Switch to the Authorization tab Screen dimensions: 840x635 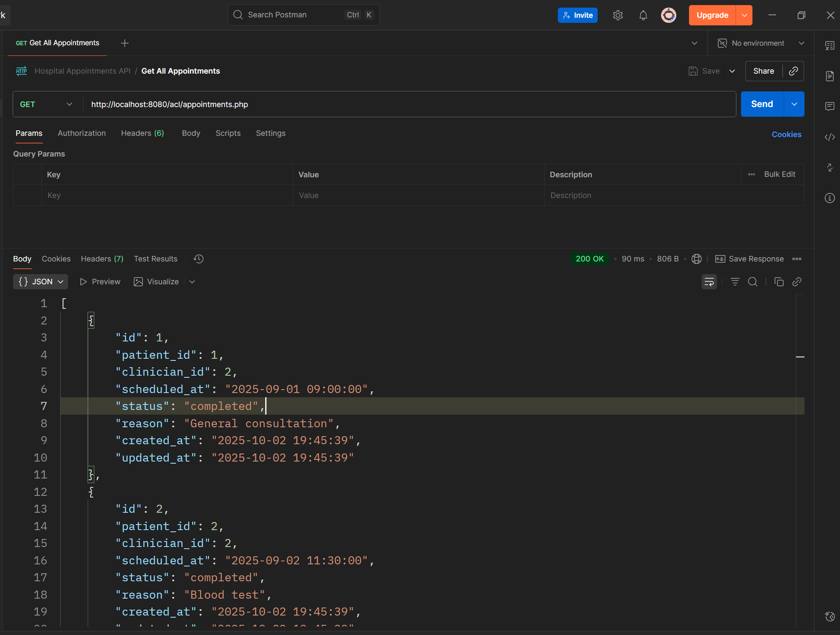[x=82, y=133]
